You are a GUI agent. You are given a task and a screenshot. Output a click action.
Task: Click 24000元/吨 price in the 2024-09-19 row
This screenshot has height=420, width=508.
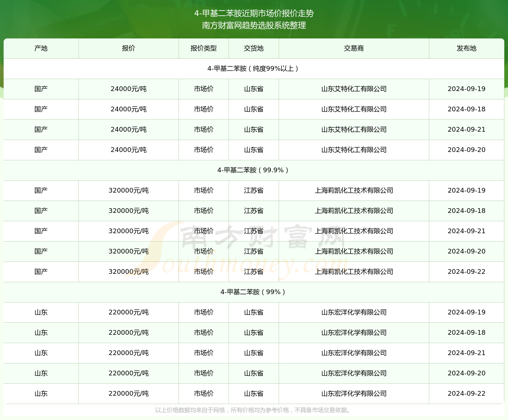(128, 89)
